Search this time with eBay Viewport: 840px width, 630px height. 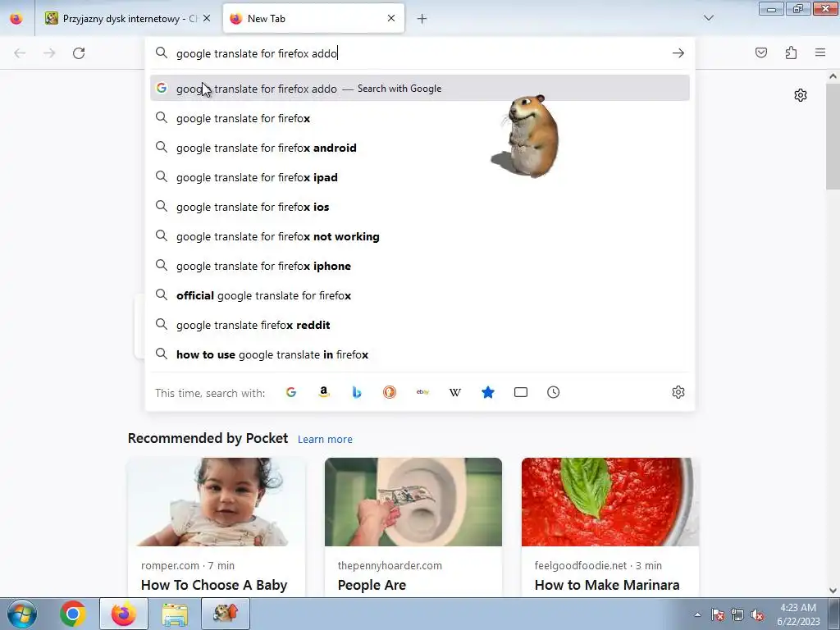pos(422,392)
